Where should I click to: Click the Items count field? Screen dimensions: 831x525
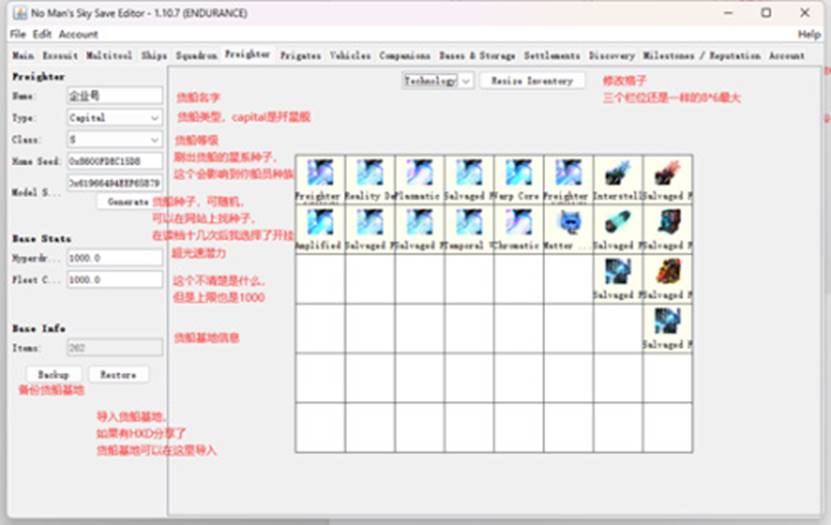point(114,348)
